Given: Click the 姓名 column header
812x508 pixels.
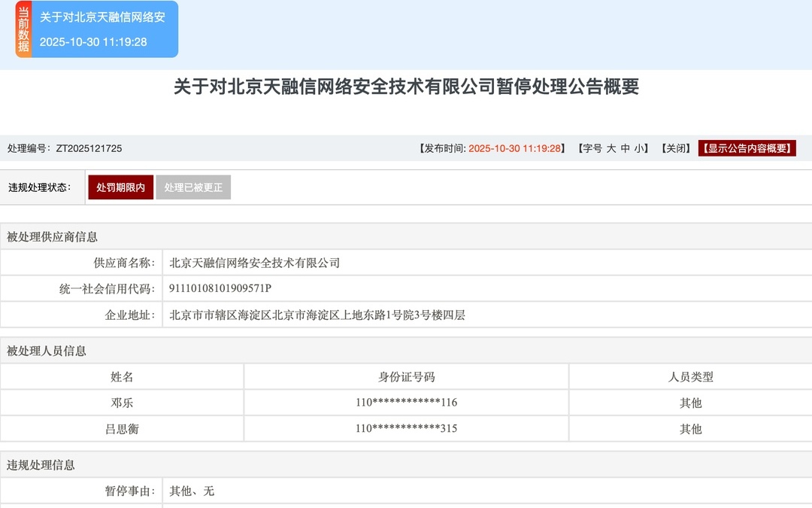Looking at the screenshot, I should 122,377.
